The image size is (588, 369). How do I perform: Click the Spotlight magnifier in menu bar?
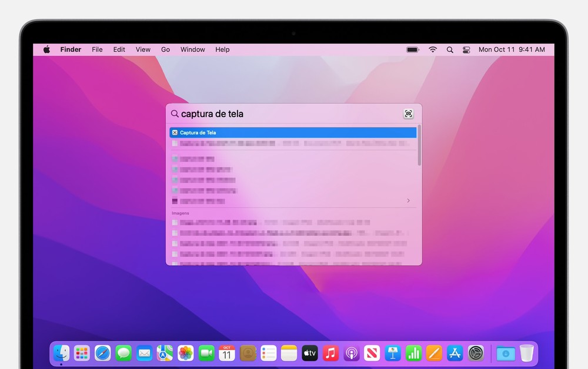(x=450, y=50)
